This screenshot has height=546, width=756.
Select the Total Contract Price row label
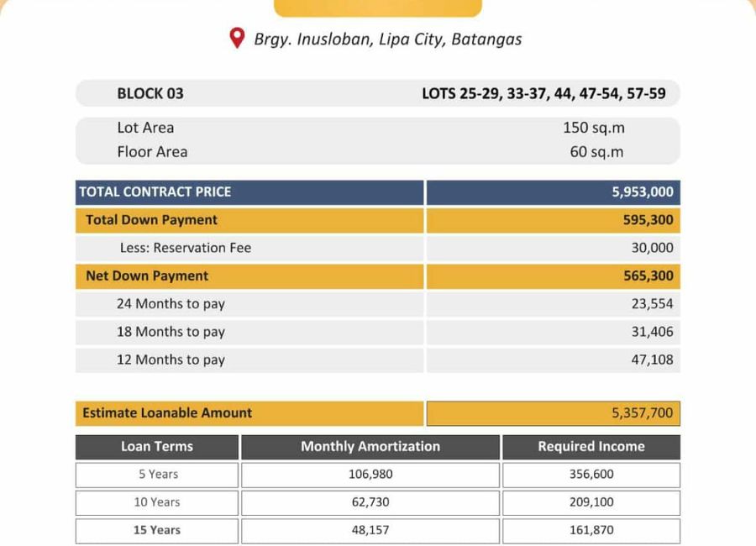pos(249,192)
